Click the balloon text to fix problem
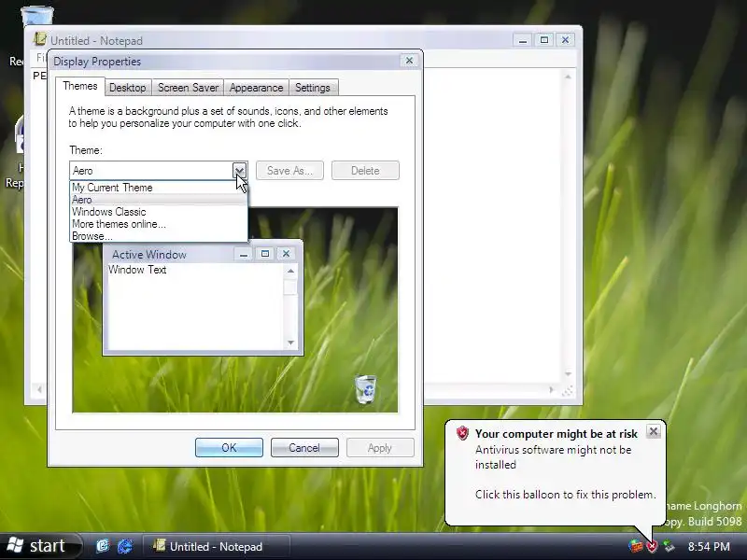 (x=565, y=495)
